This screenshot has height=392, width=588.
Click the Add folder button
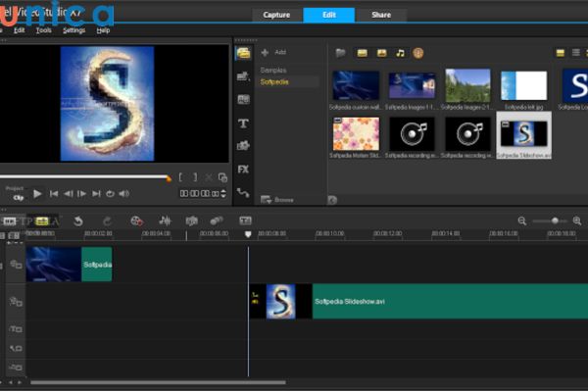(x=274, y=52)
